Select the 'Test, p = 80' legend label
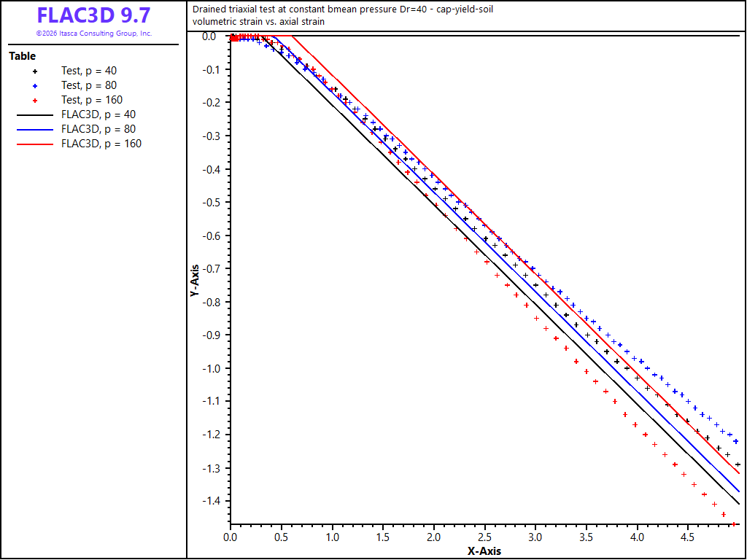The width and height of the screenshot is (747, 560). click(89, 86)
